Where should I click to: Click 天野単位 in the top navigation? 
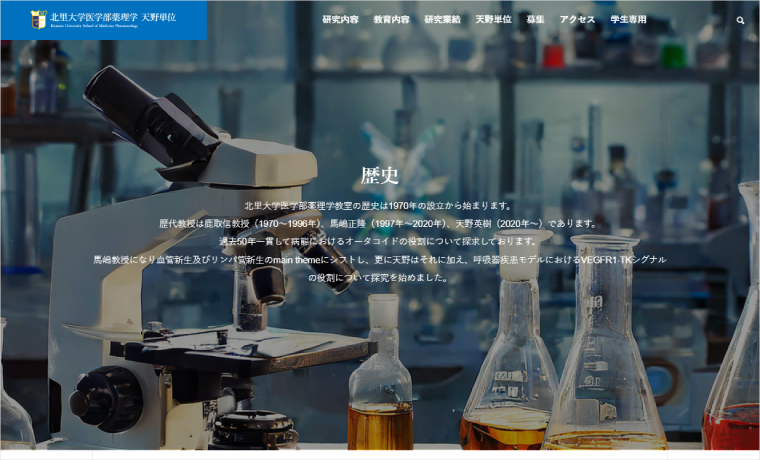[x=493, y=20]
